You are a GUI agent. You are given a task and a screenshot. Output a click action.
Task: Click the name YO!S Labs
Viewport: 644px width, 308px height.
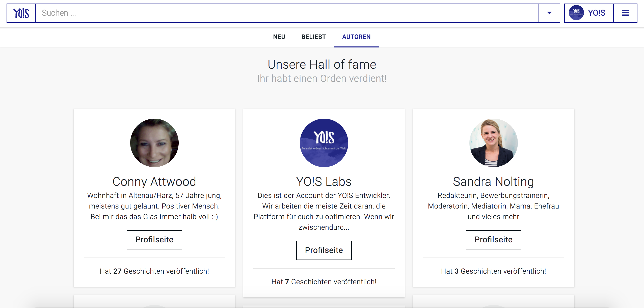324,182
